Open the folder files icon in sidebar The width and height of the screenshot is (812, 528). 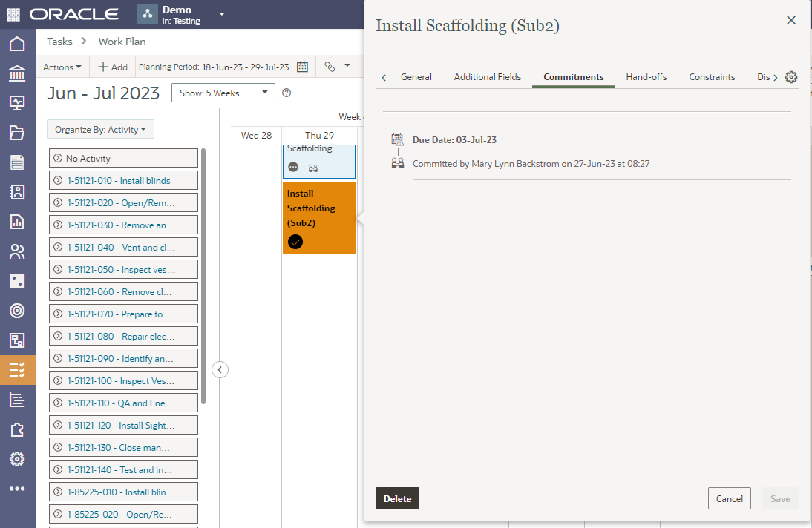point(17,133)
